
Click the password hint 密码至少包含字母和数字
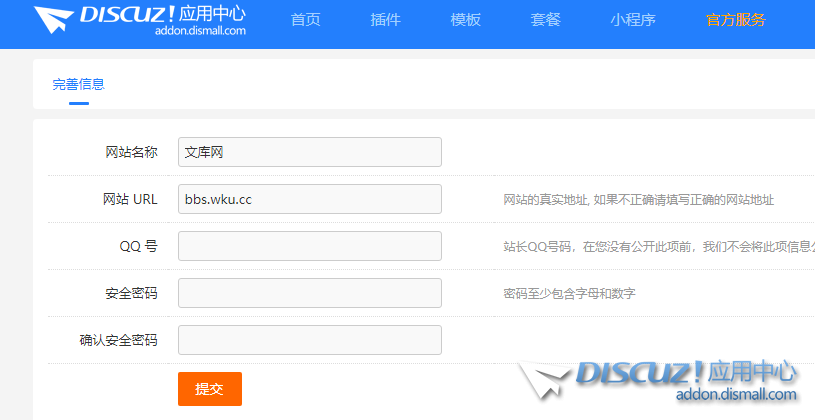coord(569,294)
